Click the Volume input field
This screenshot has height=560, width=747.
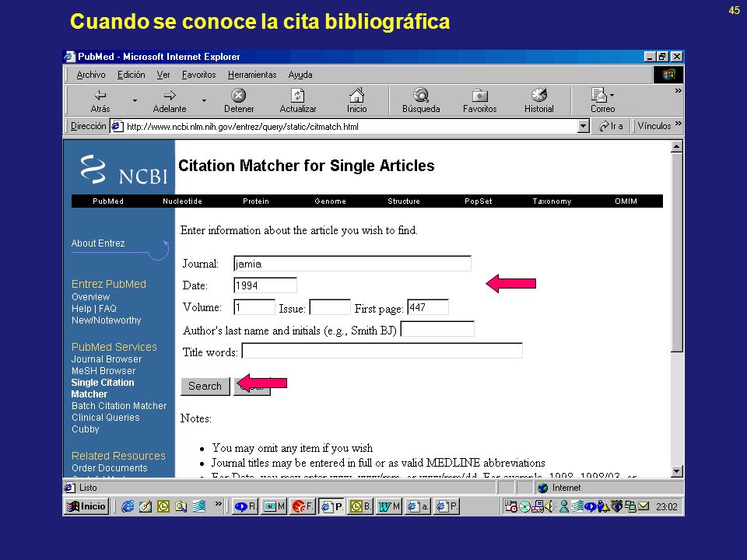point(254,307)
